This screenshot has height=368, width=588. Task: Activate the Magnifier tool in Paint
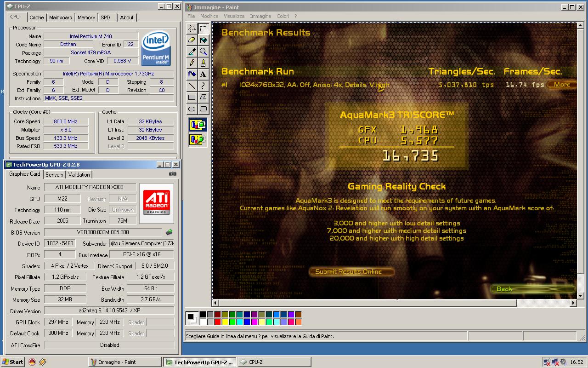click(x=204, y=52)
